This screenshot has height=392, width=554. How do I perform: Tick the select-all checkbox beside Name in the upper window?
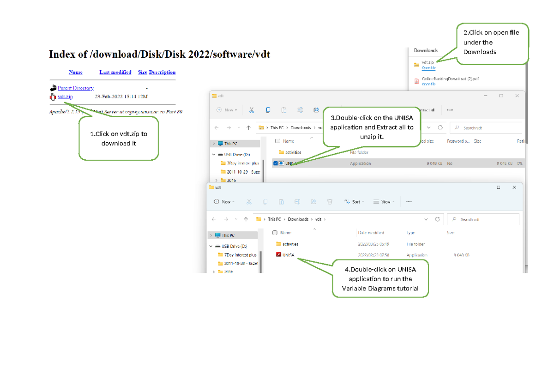coord(277,141)
